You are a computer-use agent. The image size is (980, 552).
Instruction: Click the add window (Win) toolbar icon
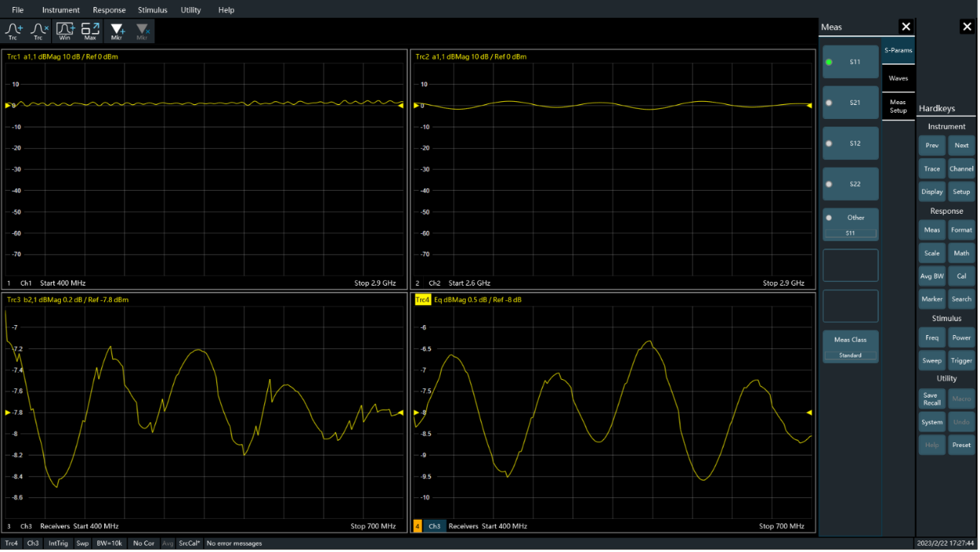point(65,31)
